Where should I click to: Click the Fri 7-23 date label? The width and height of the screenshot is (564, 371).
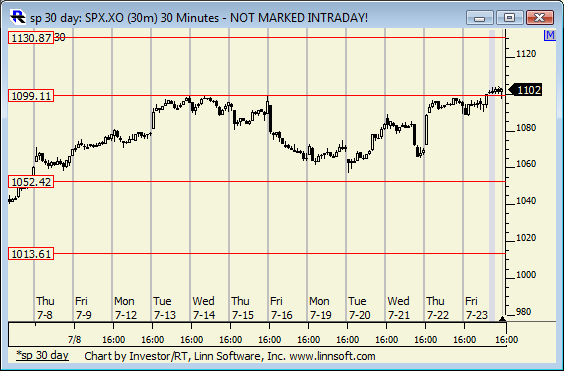coord(476,308)
